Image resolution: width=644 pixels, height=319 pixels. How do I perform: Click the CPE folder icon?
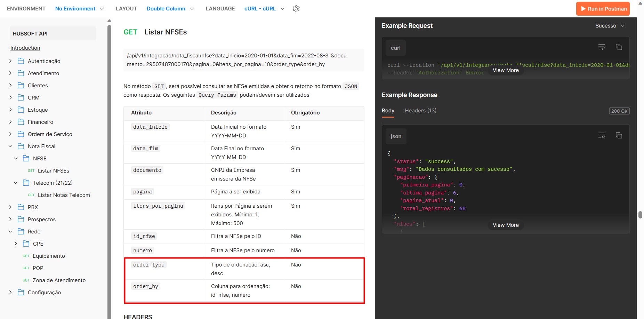26,244
